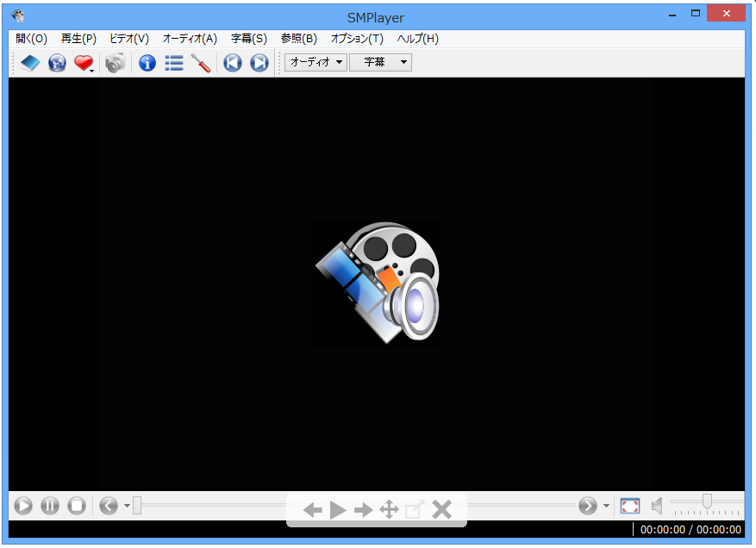Open the playlist list icon
The height and width of the screenshot is (548, 756).
click(x=174, y=63)
